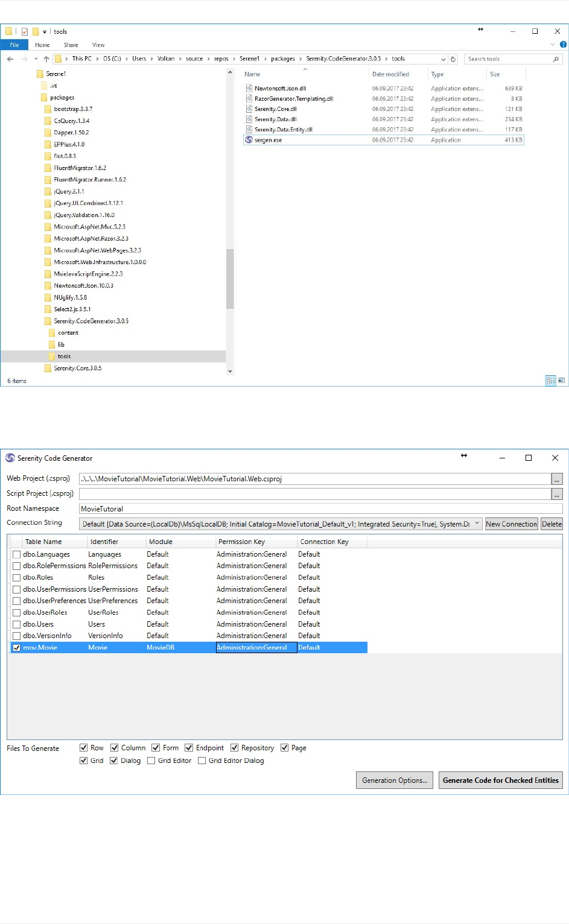Click Delete connection button
The height and width of the screenshot is (924, 569).
click(x=552, y=524)
